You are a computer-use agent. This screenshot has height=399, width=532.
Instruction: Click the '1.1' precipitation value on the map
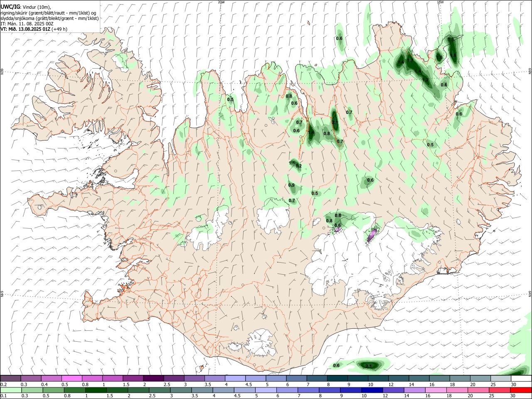292,163
